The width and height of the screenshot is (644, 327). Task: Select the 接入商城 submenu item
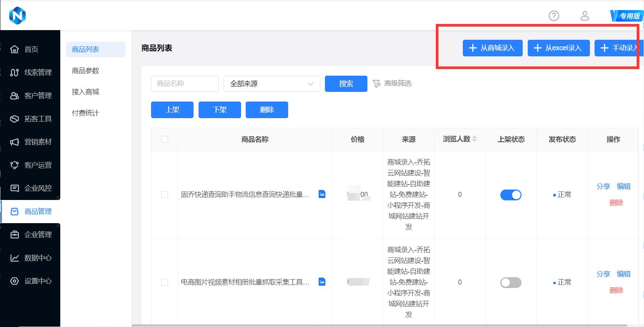pyautogui.click(x=85, y=92)
